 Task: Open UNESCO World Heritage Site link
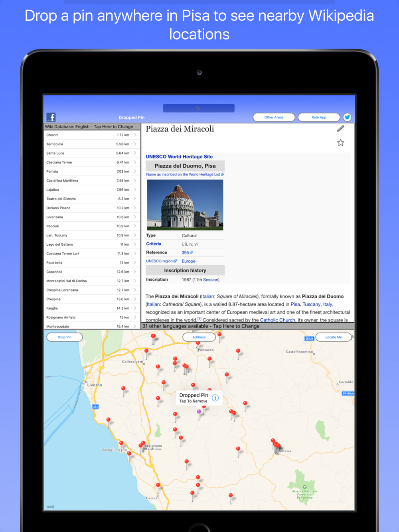pyautogui.click(x=179, y=157)
